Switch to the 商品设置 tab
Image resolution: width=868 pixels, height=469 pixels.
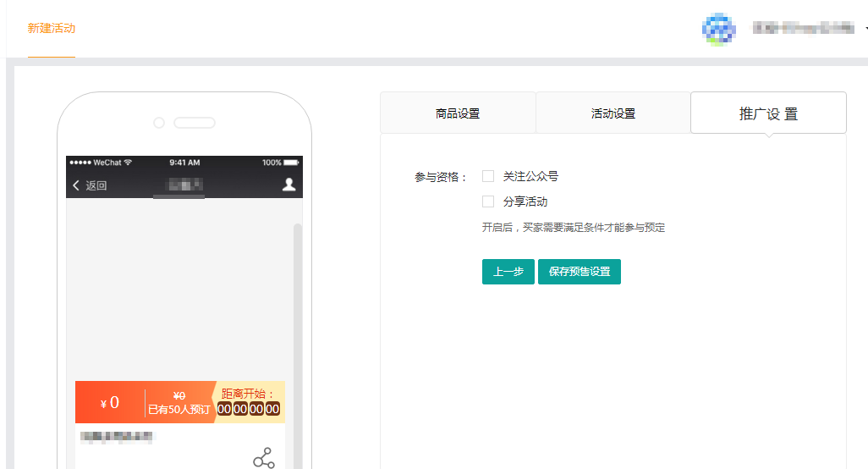[x=458, y=113]
